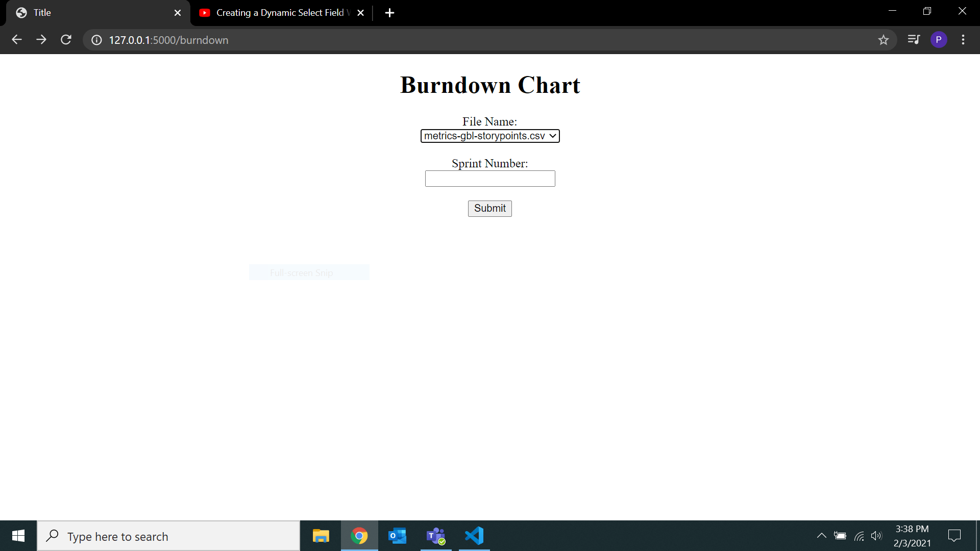Screen dimensions: 980x551
Task: Click the forward navigation arrow
Action: click(41, 39)
